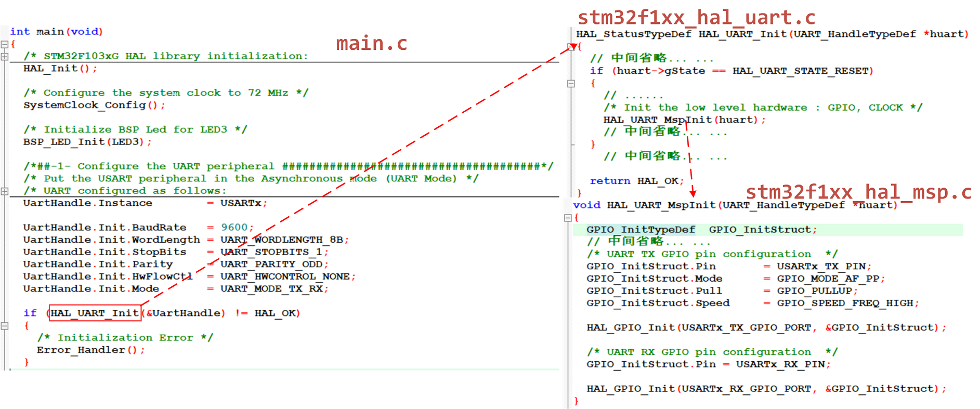Collapse the HAL_UART_MspInit function body

click(x=568, y=218)
